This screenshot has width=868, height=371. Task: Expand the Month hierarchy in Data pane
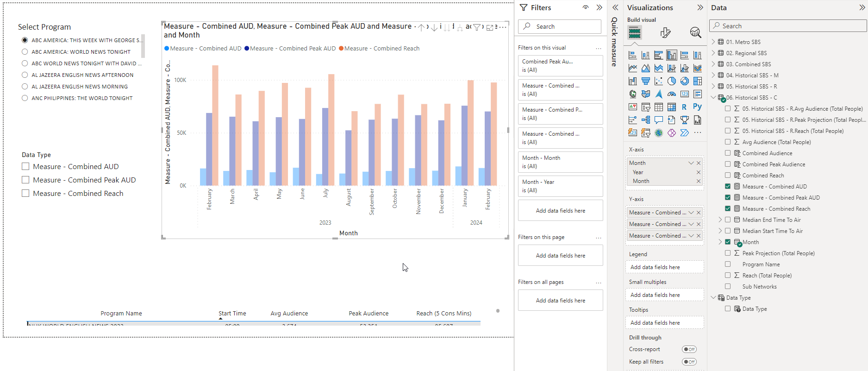point(720,242)
